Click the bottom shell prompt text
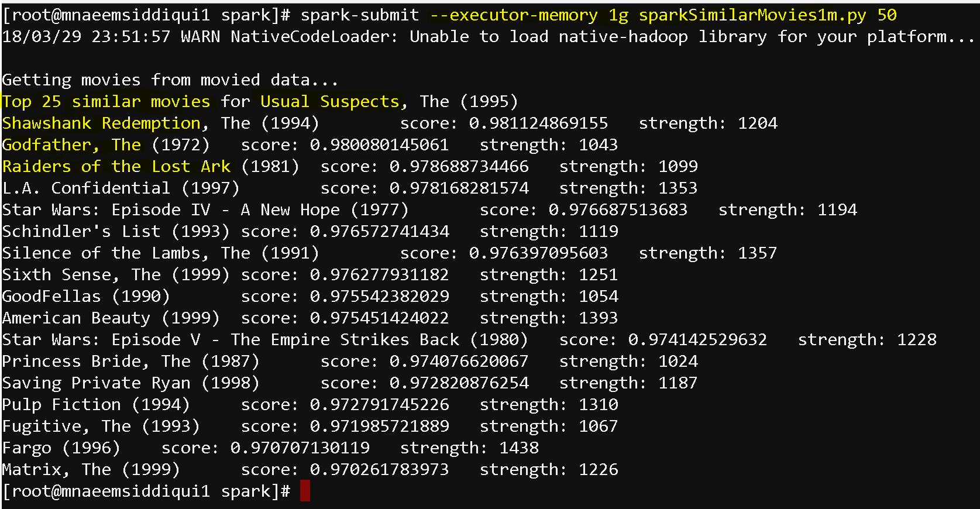The width and height of the screenshot is (980, 509). click(x=146, y=491)
